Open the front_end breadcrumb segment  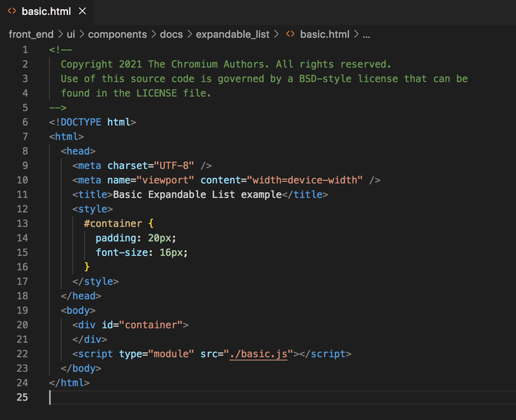(32, 34)
